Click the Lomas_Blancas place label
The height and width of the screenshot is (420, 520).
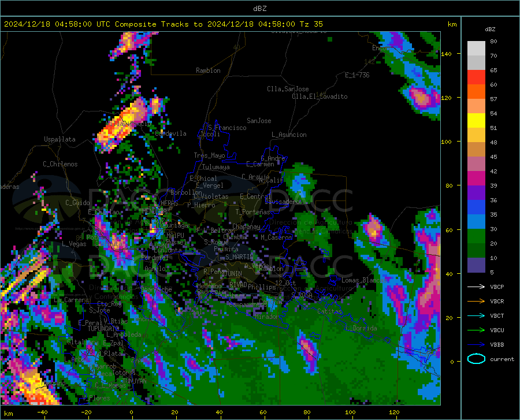coord(364,280)
